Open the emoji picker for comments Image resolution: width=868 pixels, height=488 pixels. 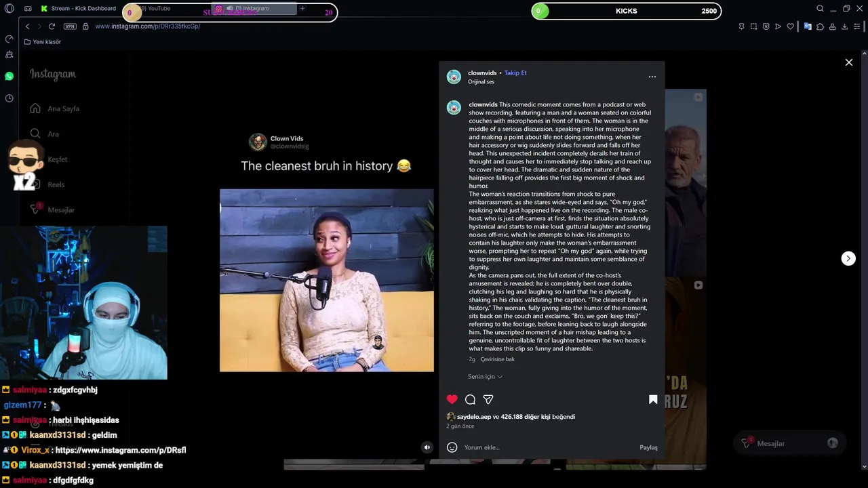(x=452, y=447)
